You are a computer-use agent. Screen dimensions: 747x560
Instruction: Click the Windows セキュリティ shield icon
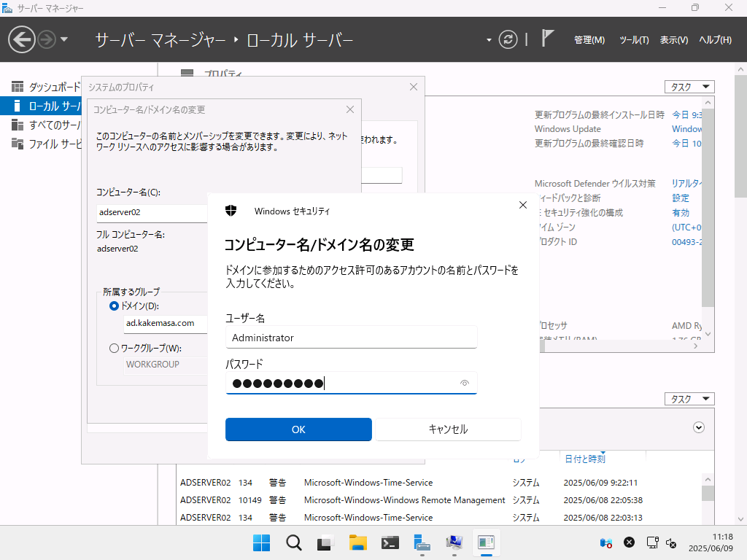pos(231,211)
